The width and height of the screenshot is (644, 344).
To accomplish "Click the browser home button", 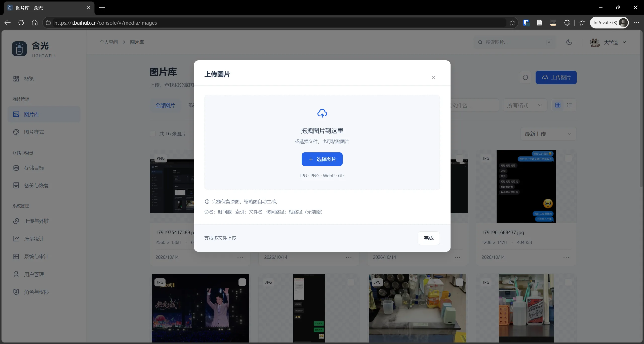I will point(35,23).
